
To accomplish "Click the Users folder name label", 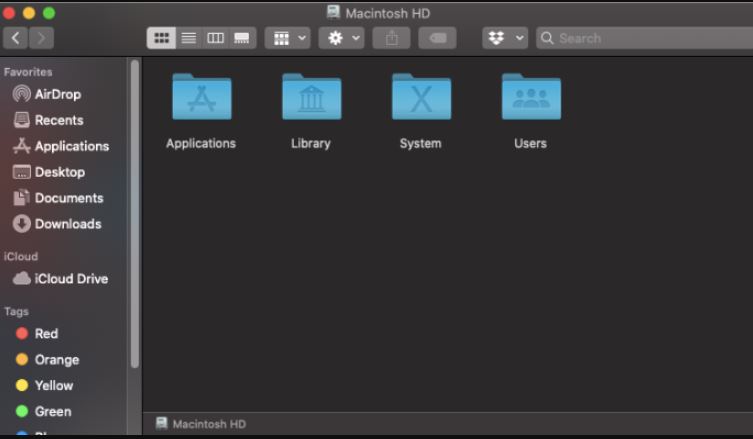I will pyautogui.click(x=531, y=143).
